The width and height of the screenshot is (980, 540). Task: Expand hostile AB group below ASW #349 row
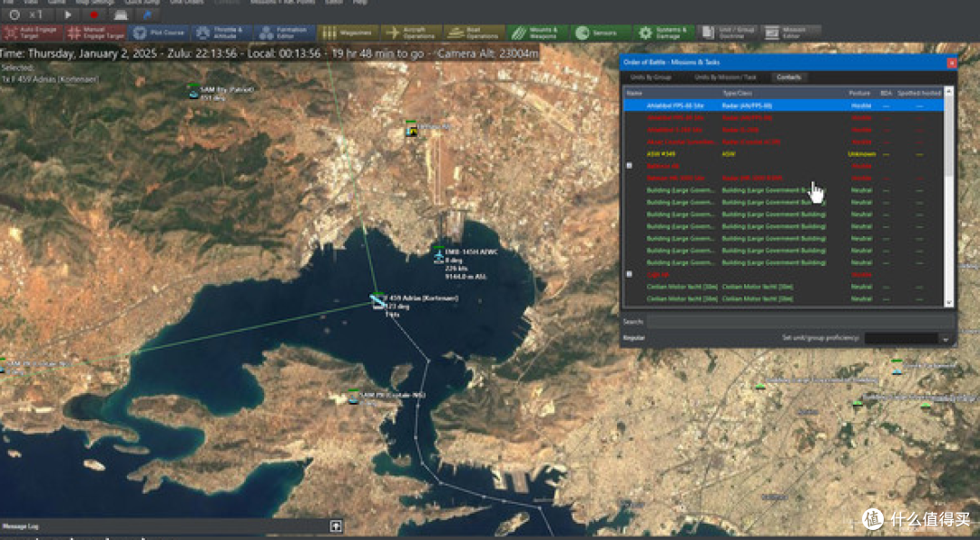[630, 165]
